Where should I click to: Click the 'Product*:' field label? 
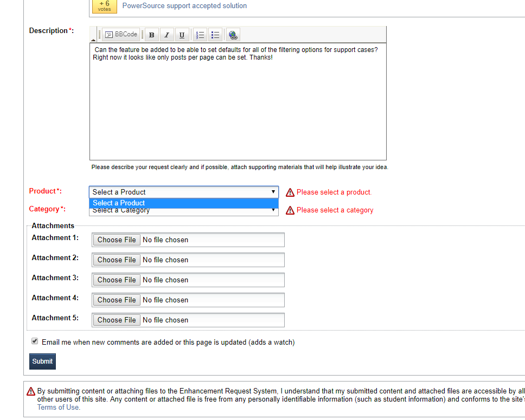point(45,191)
